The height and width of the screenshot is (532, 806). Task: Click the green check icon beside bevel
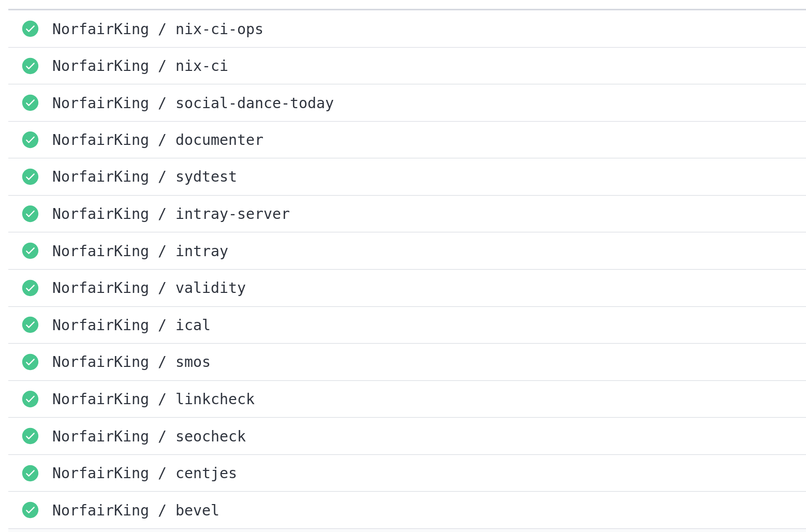30,510
